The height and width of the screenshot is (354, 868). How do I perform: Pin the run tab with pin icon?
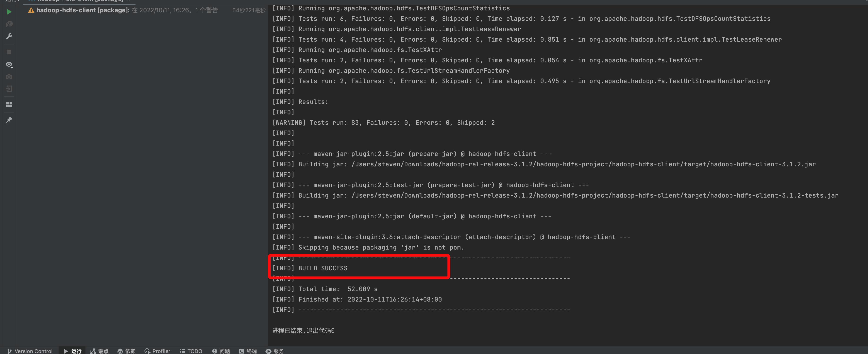9,120
